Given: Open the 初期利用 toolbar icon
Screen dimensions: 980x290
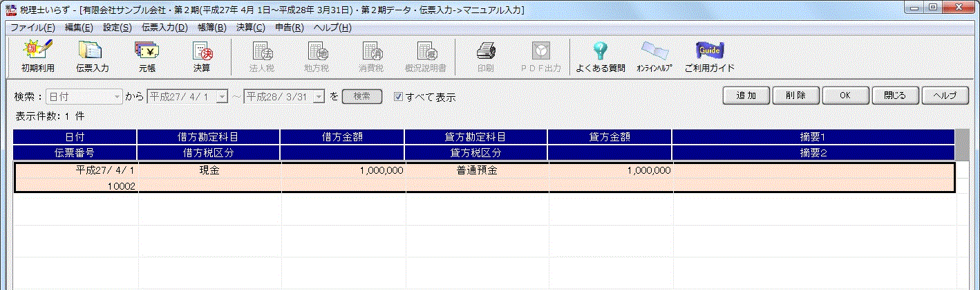Looking at the screenshot, I should (37, 56).
